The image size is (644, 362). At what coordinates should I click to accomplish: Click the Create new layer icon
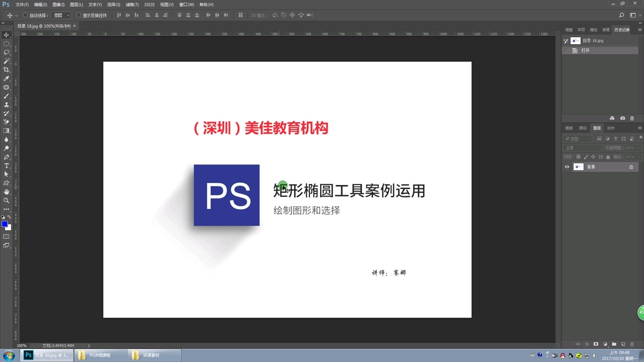click(623, 344)
